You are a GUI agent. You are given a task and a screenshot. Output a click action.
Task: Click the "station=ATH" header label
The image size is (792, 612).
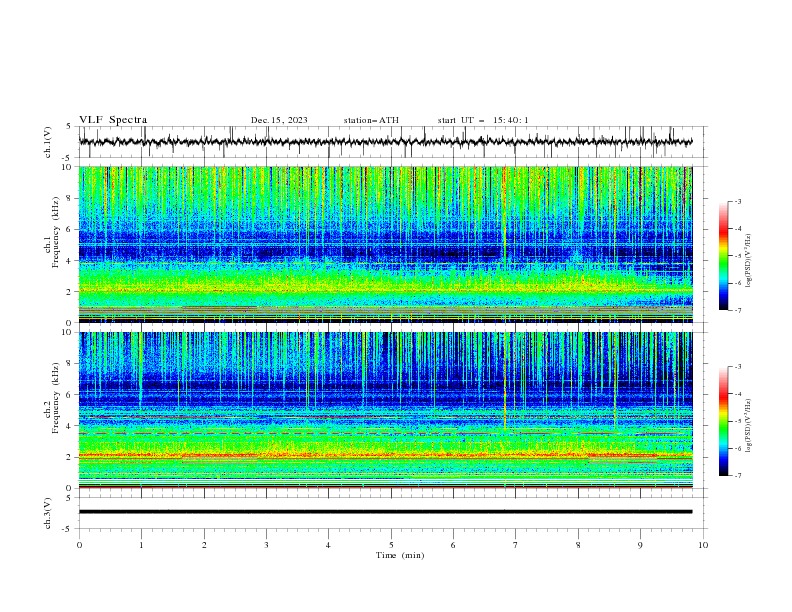pos(371,120)
